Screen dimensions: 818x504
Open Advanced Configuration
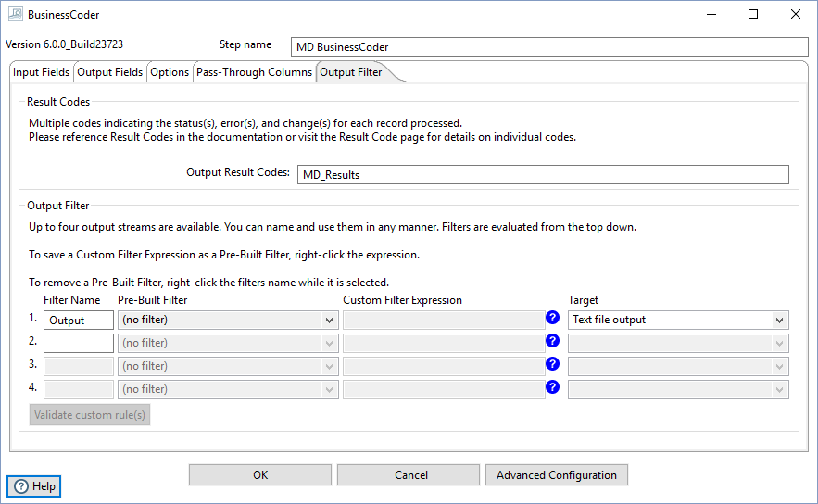pyautogui.click(x=556, y=475)
